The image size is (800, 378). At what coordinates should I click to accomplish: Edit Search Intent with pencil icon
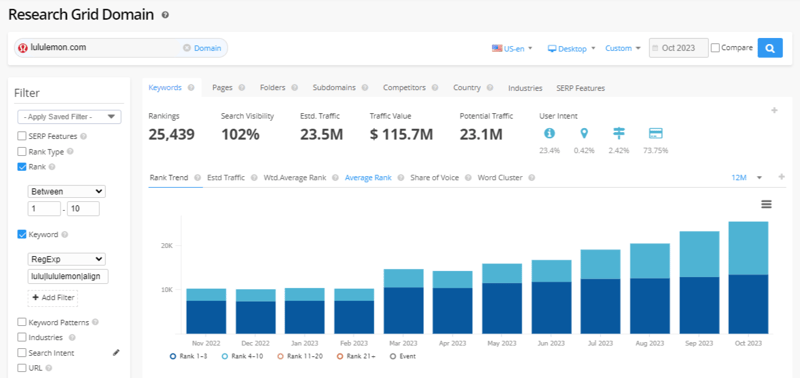(x=116, y=352)
